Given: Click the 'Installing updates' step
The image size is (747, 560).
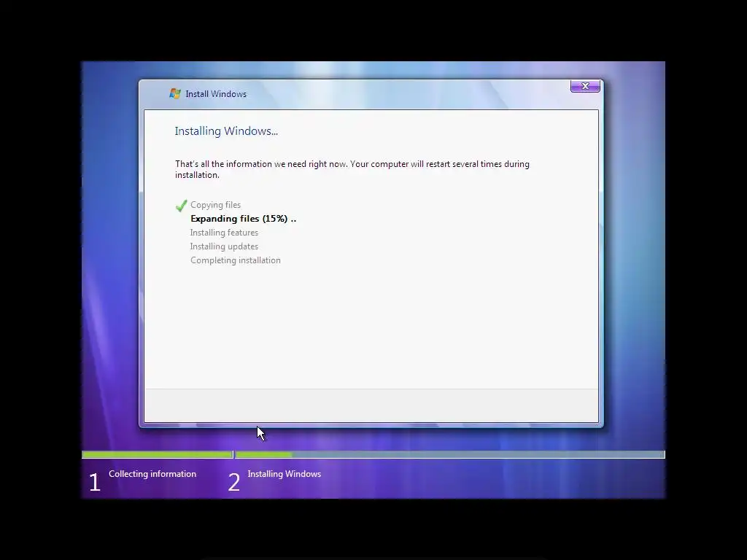Looking at the screenshot, I should [x=224, y=246].
